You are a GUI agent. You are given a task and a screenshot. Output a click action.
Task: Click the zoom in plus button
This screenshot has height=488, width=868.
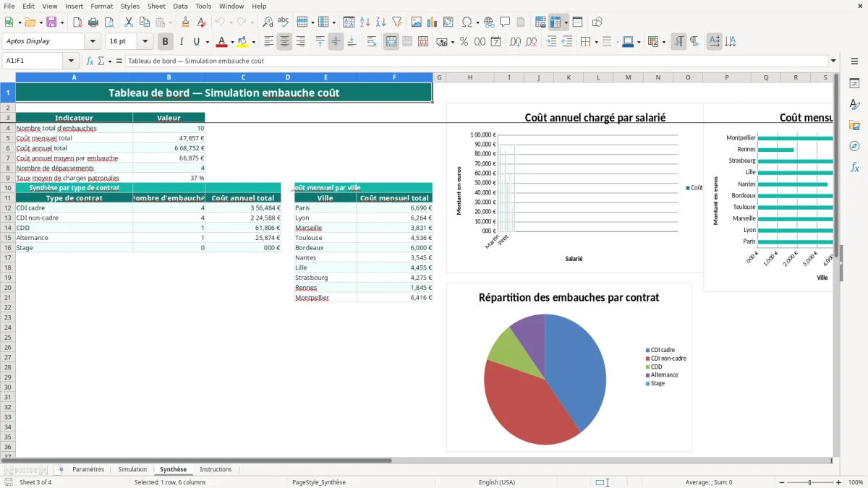tap(839, 482)
